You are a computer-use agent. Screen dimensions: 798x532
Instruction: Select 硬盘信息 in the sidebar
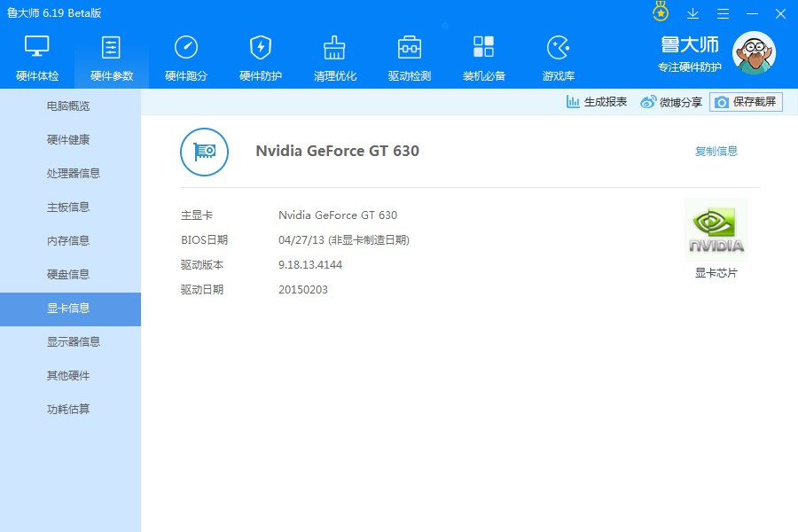(70, 274)
